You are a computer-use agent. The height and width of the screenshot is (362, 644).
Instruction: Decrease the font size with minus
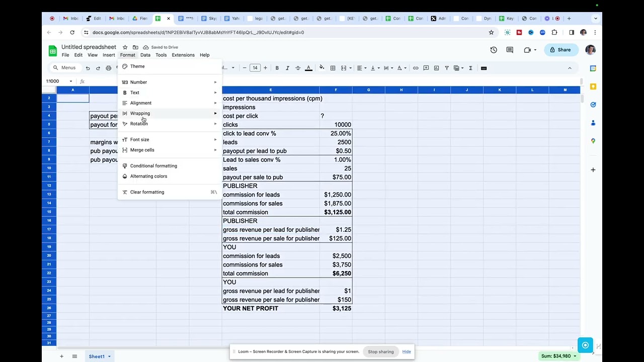pyautogui.click(x=245, y=68)
